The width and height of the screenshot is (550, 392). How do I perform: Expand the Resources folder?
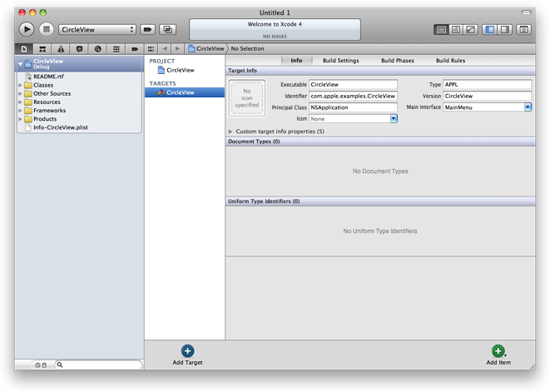click(x=20, y=102)
